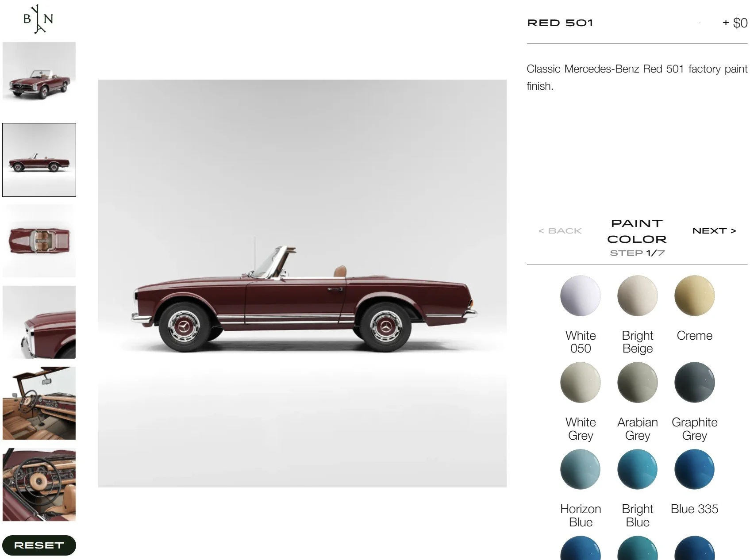
Task: Show the top-down view thumbnail
Action: pos(39,241)
